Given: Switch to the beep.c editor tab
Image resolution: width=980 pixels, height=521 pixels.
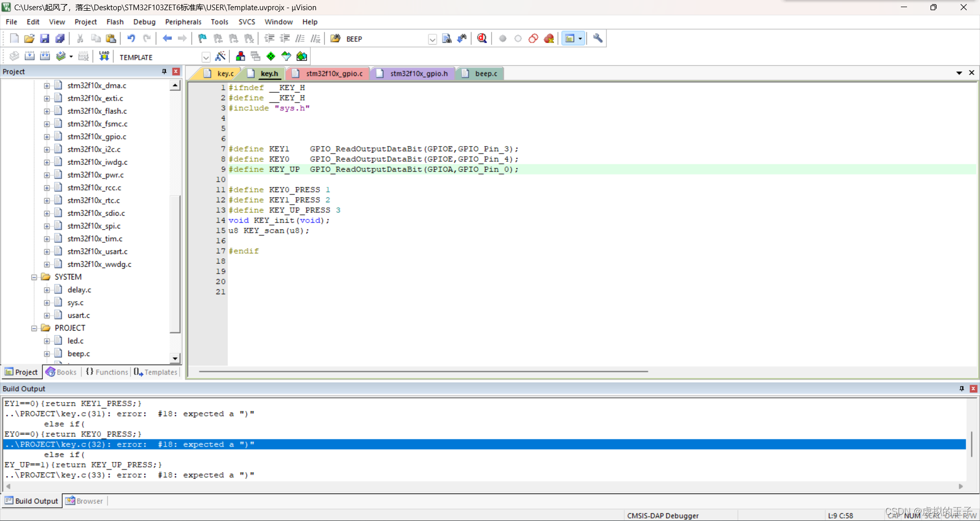Looking at the screenshot, I should tap(485, 73).
